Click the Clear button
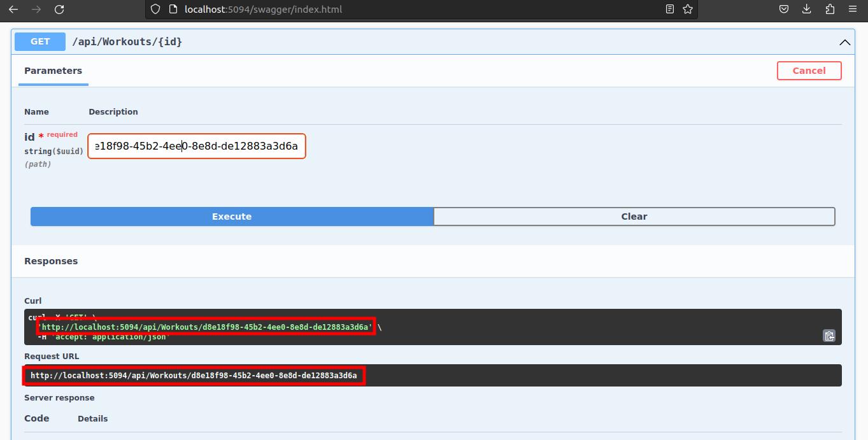Viewport: 868px width, 440px height. [634, 216]
